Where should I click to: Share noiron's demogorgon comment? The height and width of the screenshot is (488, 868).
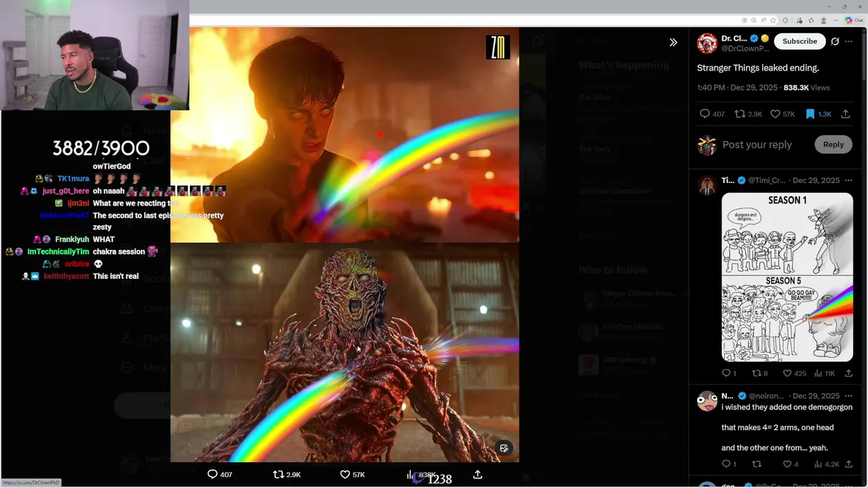pyautogui.click(x=848, y=464)
